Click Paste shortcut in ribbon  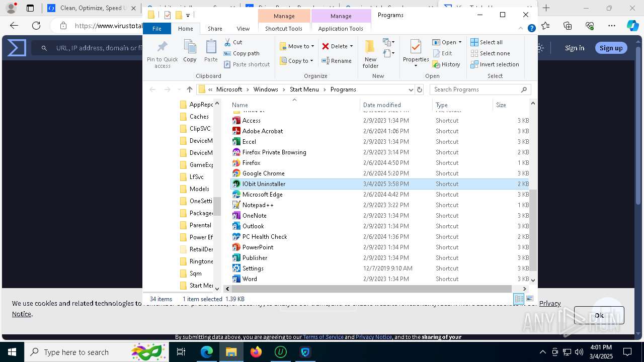coord(247,64)
